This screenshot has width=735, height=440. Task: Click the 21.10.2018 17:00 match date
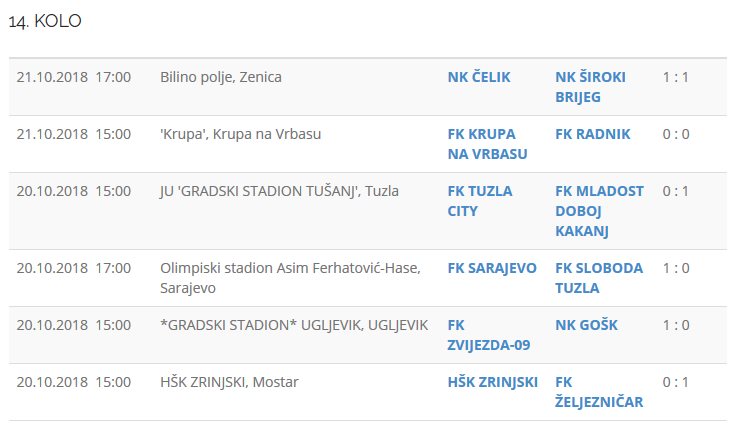(x=74, y=77)
